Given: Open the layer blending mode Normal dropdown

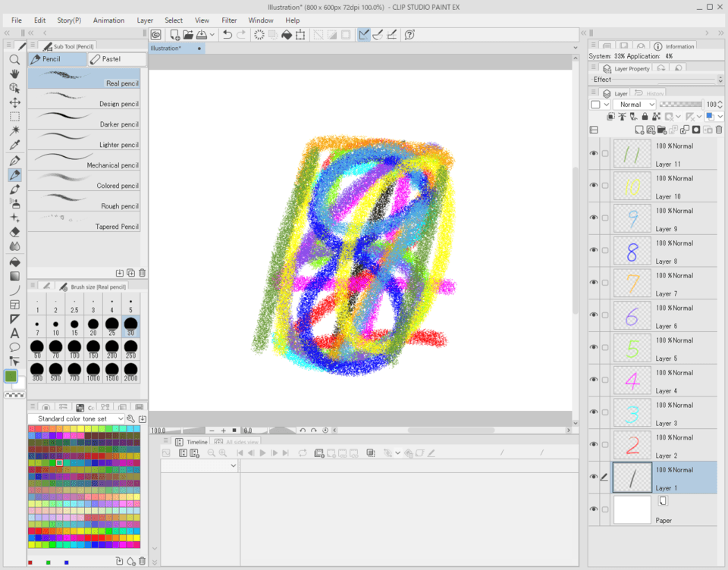Looking at the screenshot, I should pos(635,104).
